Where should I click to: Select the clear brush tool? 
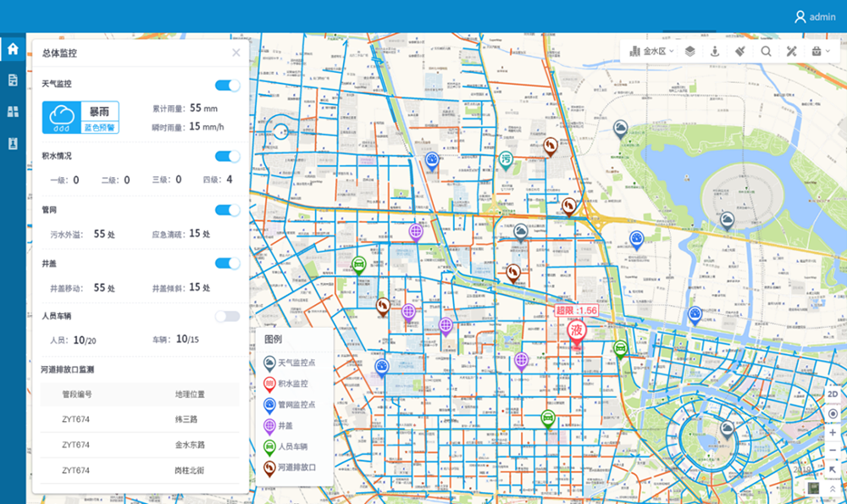740,52
